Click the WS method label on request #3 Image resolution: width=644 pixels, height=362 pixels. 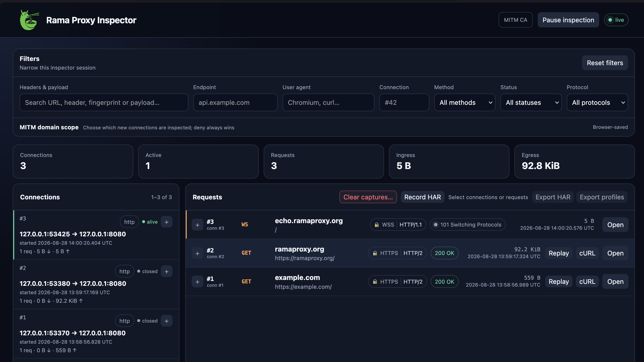(245, 225)
